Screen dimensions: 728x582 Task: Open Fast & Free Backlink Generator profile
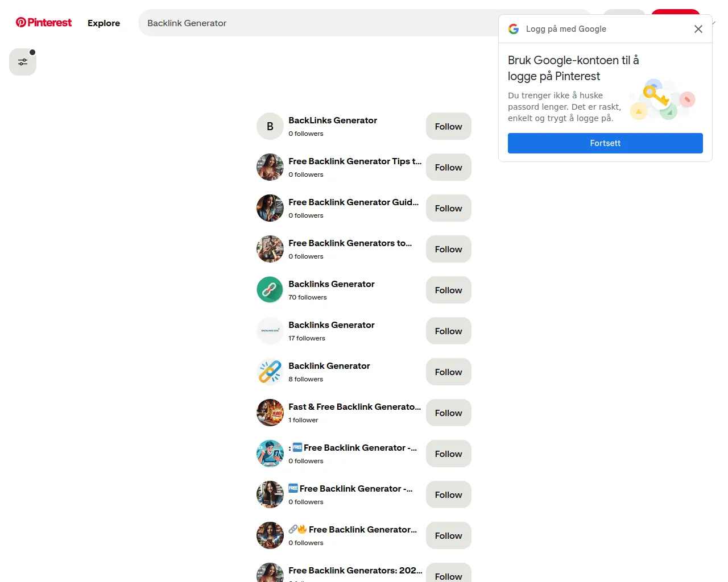coord(354,407)
